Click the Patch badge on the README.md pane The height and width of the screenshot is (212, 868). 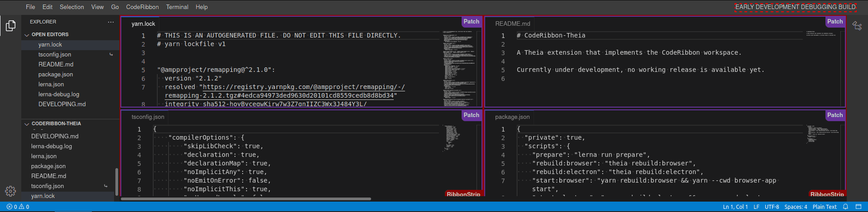pos(835,22)
